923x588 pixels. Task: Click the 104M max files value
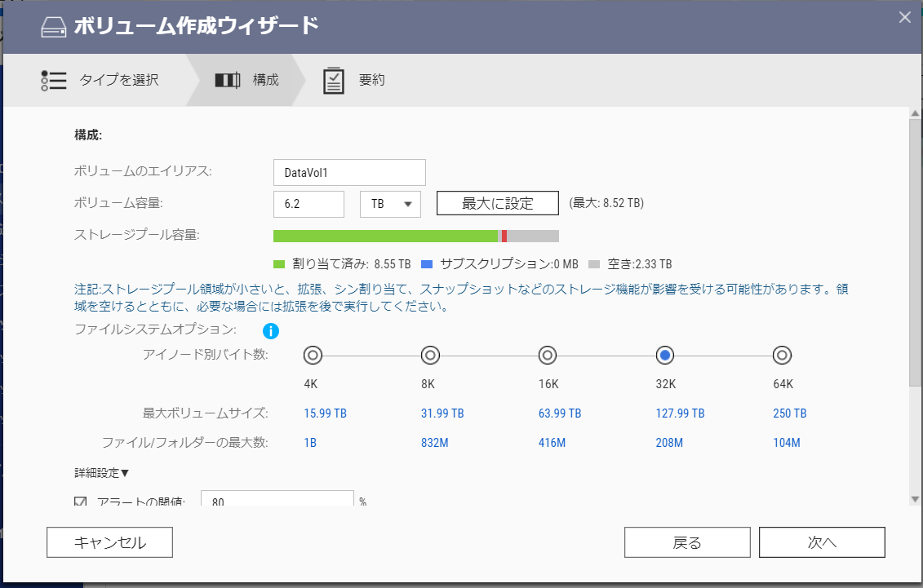[x=787, y=443]
